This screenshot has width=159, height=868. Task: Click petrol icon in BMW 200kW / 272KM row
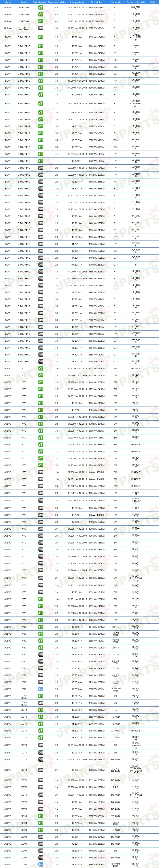pyautogui.click(x=41, y=119)
